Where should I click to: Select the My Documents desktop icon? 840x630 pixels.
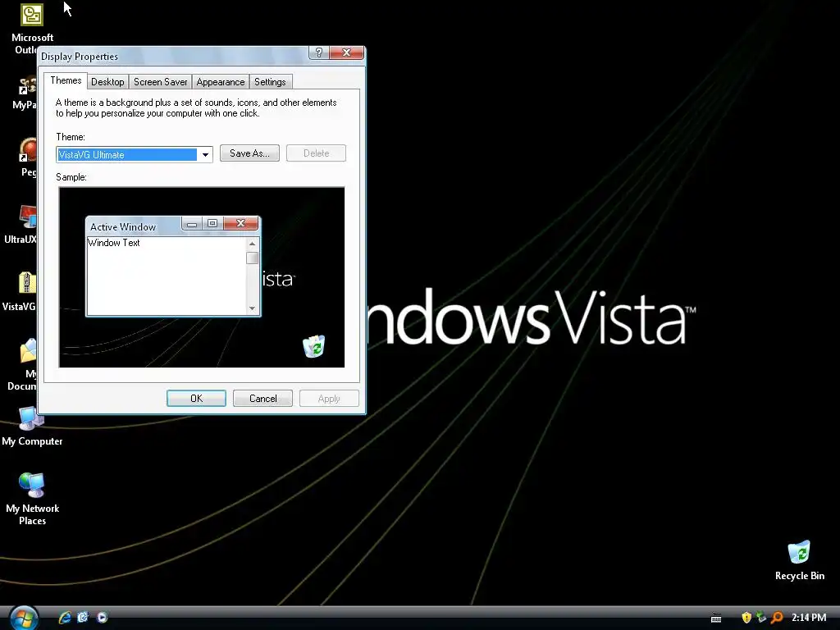pos(22,364)
